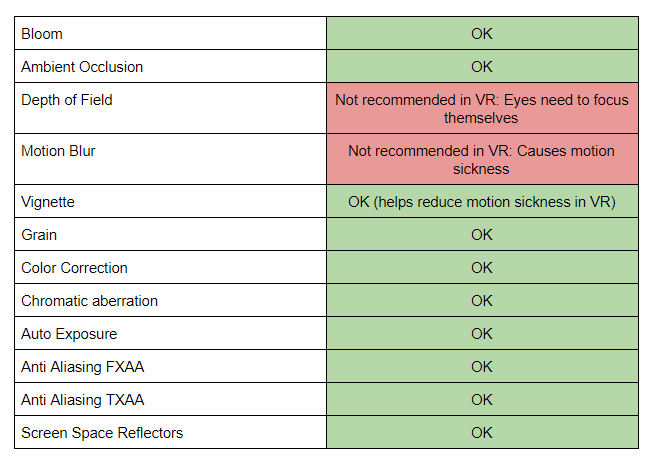The height and width of the screenshot is (463, 650).
Task: Click the 'helps reduce motion sickness' cell
Action: click(x=482, y=202)
